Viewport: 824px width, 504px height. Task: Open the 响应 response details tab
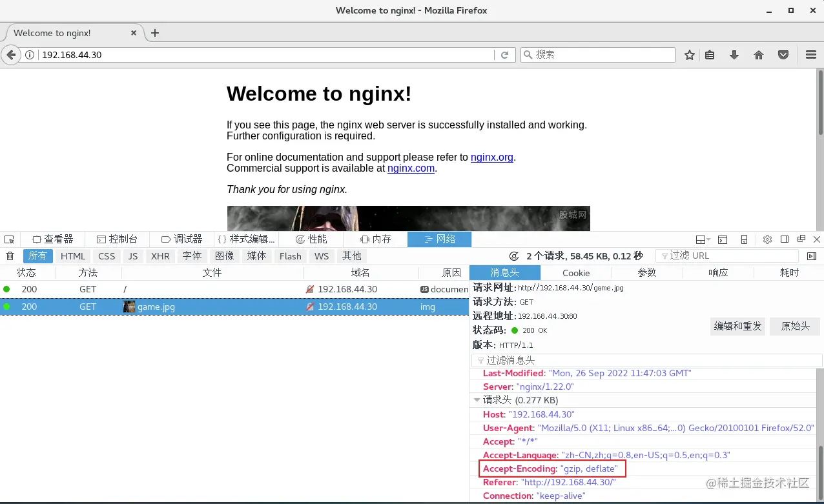(x=718, y=273)
